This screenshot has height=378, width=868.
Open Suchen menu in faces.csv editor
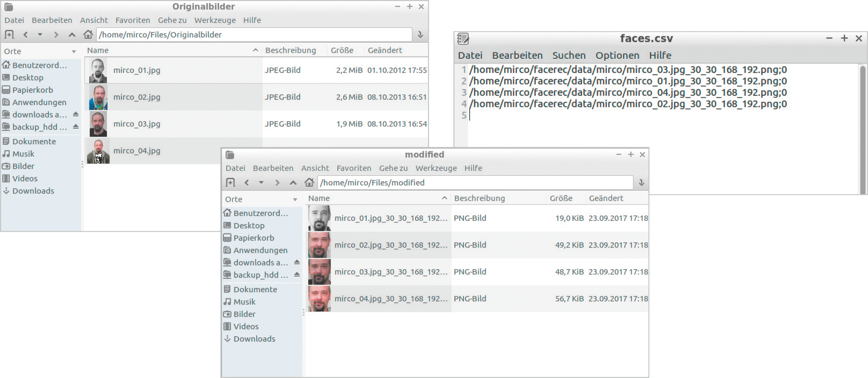click(x=568, y=55)
